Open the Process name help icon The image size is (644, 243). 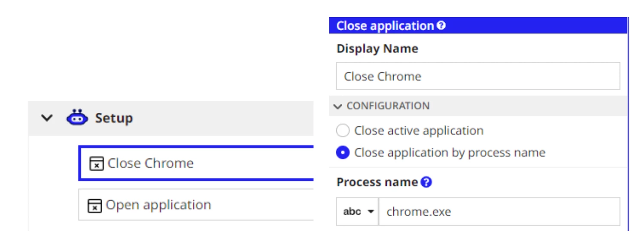point(426,182)
